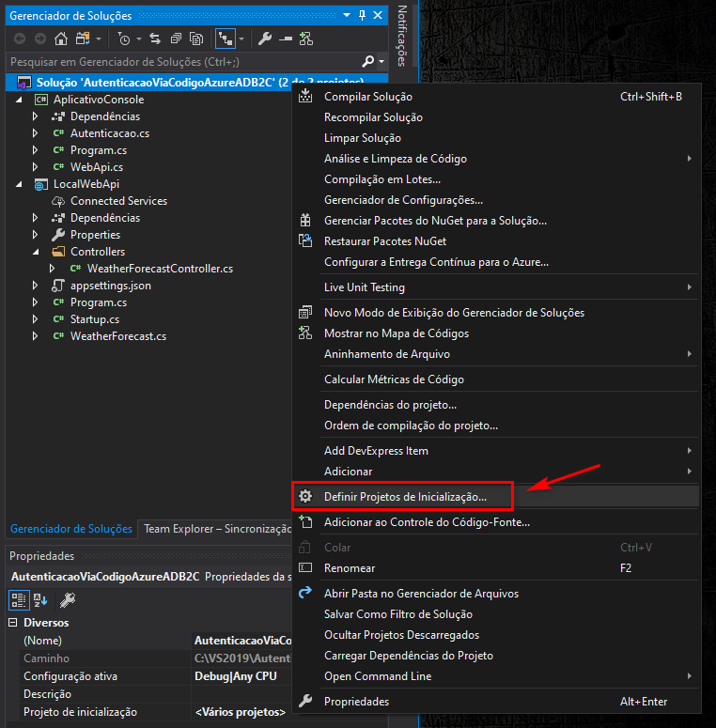This screenshot has height=728, width=716.
Task: Toggle the Categorized view in Properties panel
Action: coord(19,599)
